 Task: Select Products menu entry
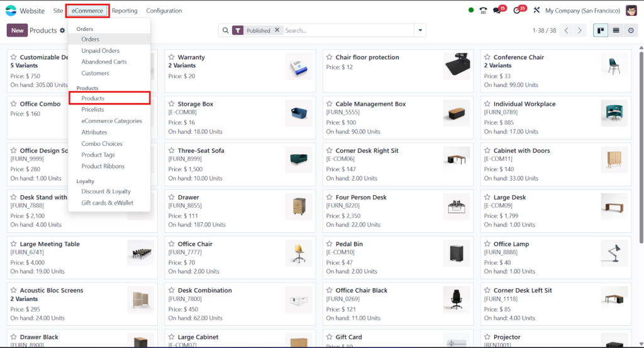click(x=109, y=98)
